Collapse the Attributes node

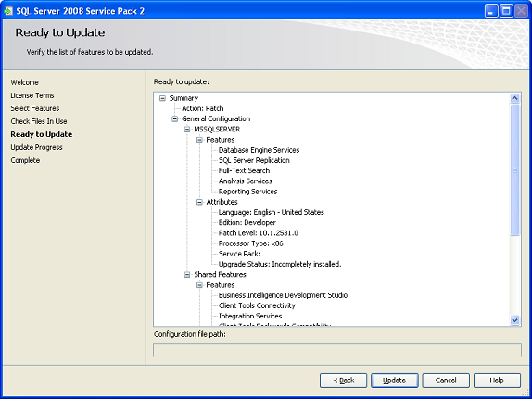[x=199, y=202]
